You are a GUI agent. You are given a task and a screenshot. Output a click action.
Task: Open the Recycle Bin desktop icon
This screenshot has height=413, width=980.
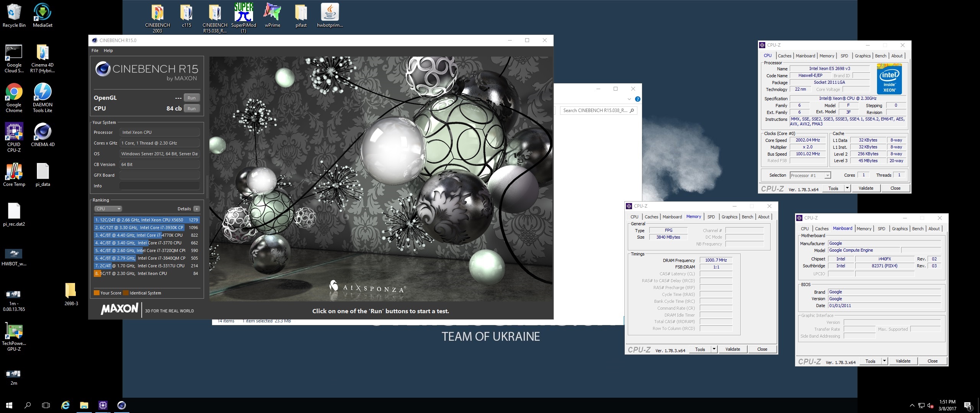pyautogui.click(x=14, y=15)
